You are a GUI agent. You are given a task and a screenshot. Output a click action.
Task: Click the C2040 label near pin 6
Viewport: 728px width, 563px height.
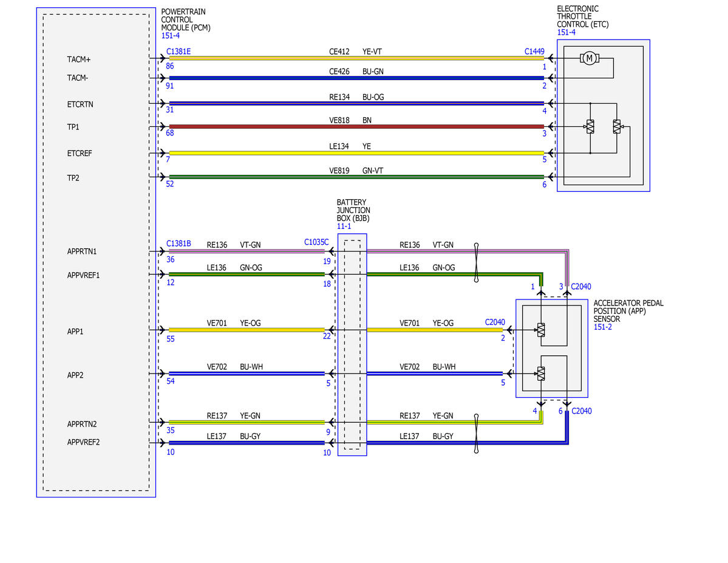pyautogui.click(x=581, y=411)
